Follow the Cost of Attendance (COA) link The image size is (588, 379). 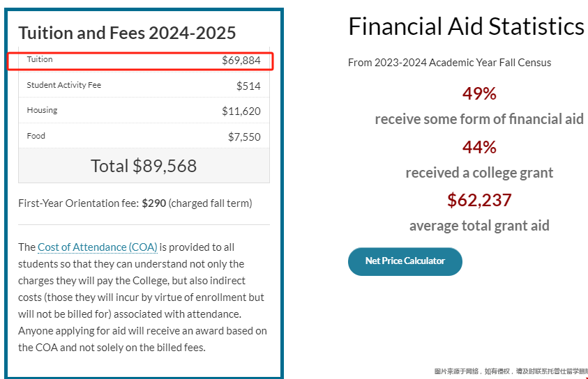point(98,247)
